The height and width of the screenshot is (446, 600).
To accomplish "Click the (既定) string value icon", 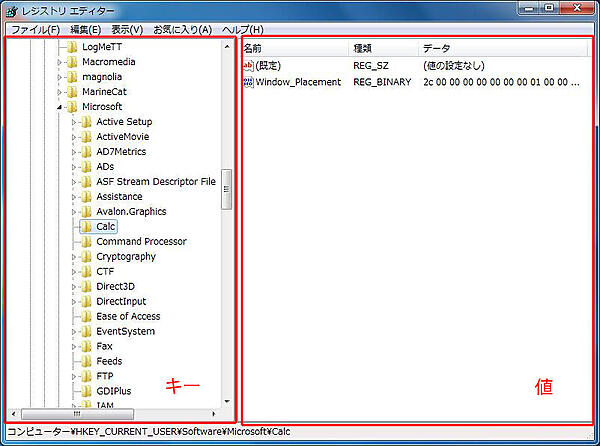I will 248,66.
